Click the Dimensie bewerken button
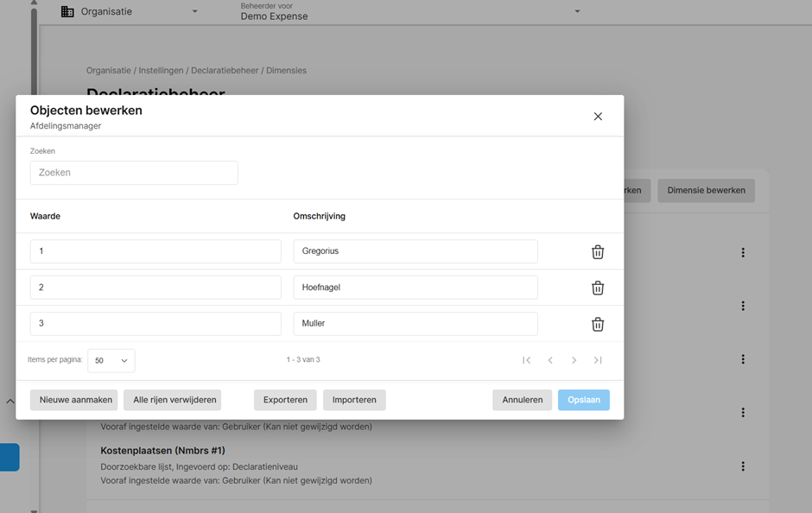Screen dimensions: 812x513 point(706,191)
